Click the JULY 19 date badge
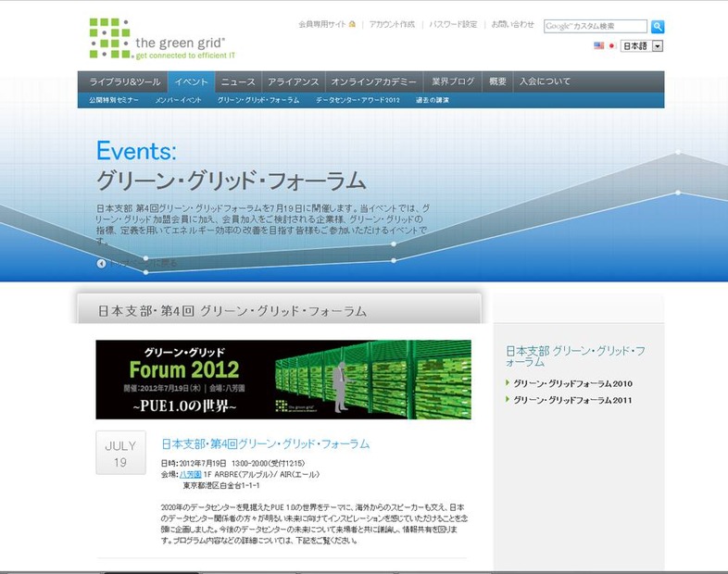Screen dimensions: 728x574 pos(120,453)
